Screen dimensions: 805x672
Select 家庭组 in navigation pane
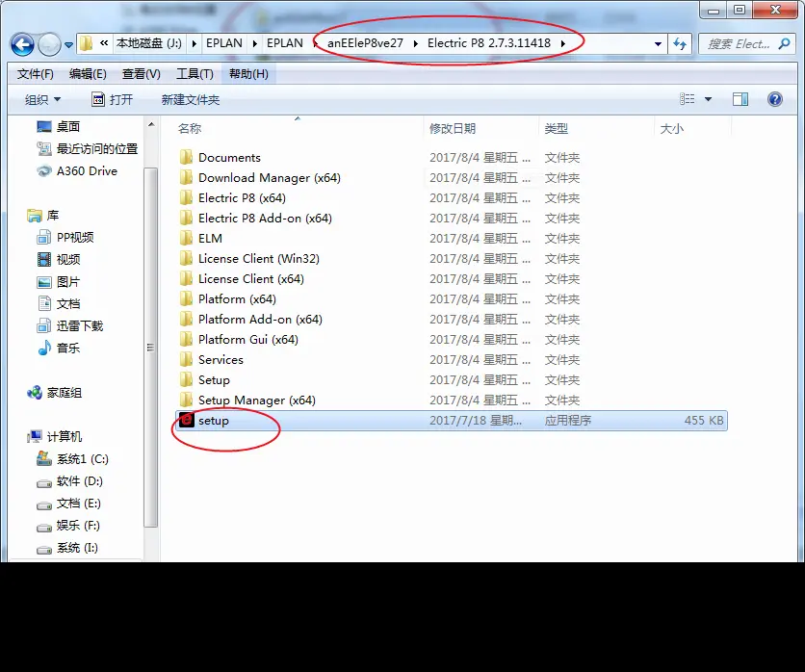click(55, 393)
